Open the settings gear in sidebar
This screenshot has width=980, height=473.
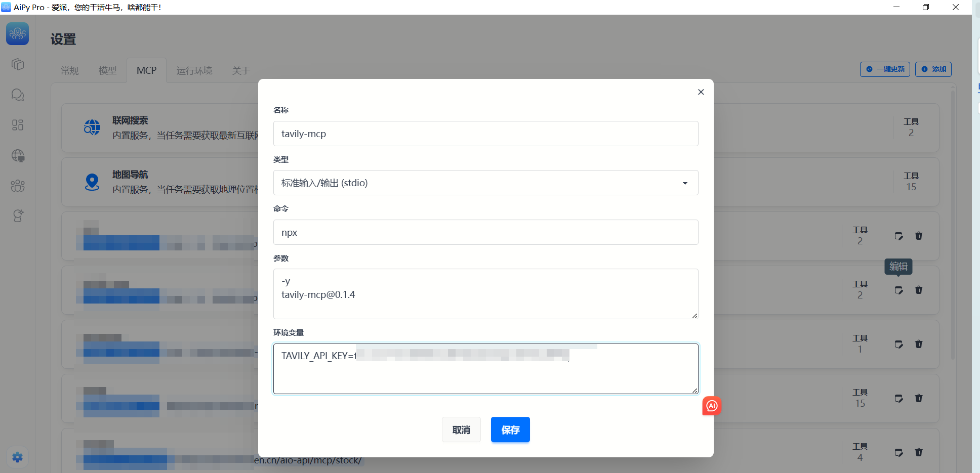tap(18, 457)
